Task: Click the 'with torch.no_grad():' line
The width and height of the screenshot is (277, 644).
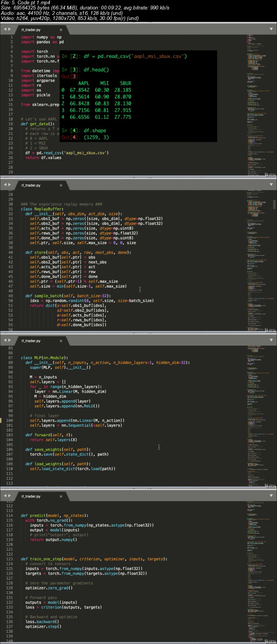Action: point(49,520)
